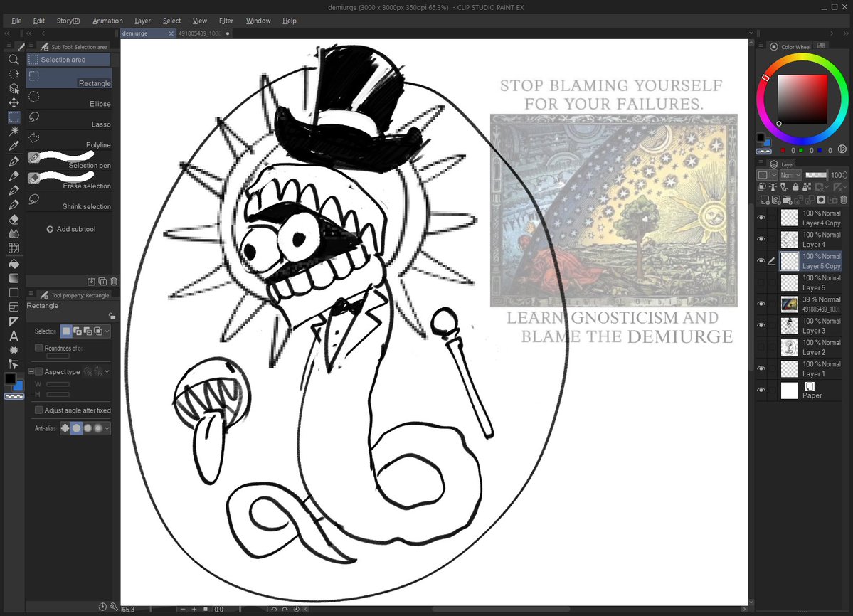This screenshot has width=853, height=616.
Task: Hide Layer 4 using its eye icon
Action: pyautogui.click(x=761, y=239)
